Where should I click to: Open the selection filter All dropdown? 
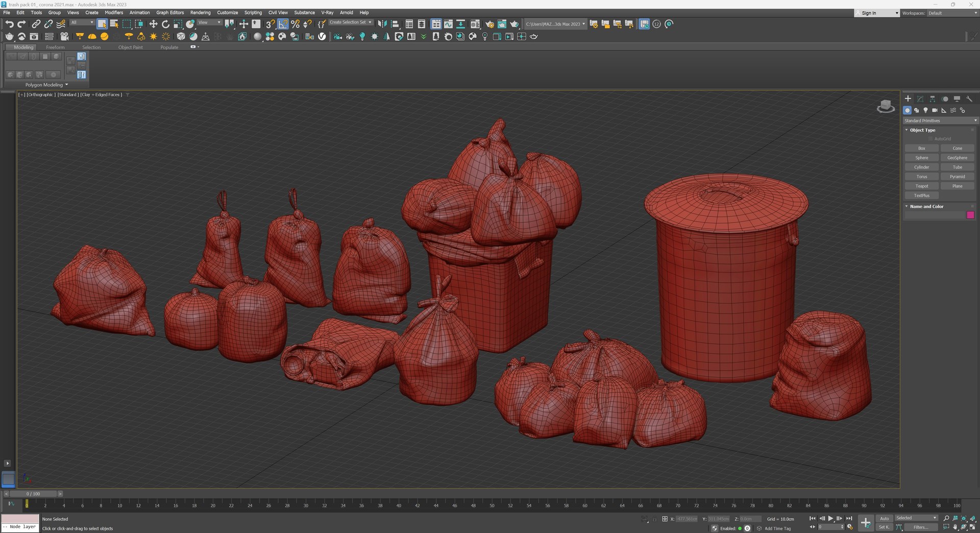click(82, 22)
